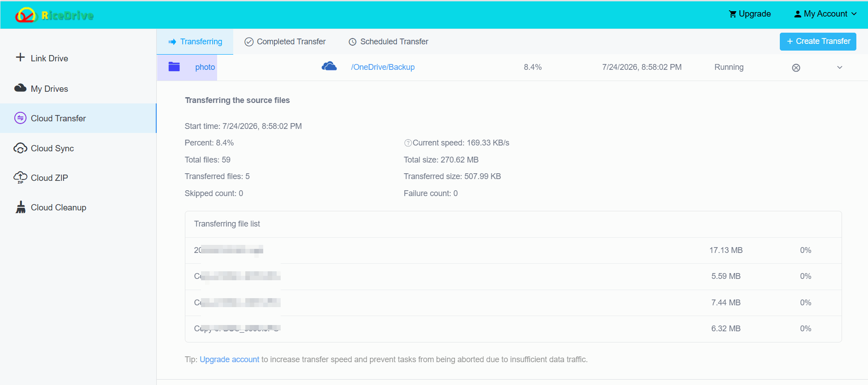Click the Cloud Sync icon

tap(20, 148)
